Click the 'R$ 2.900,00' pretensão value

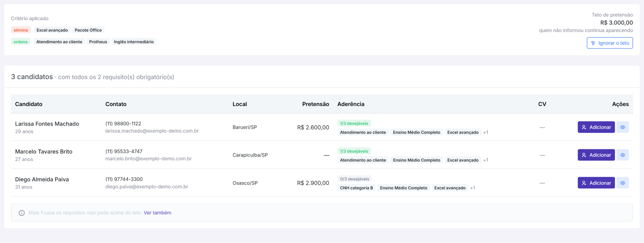(x=313, y=183)
